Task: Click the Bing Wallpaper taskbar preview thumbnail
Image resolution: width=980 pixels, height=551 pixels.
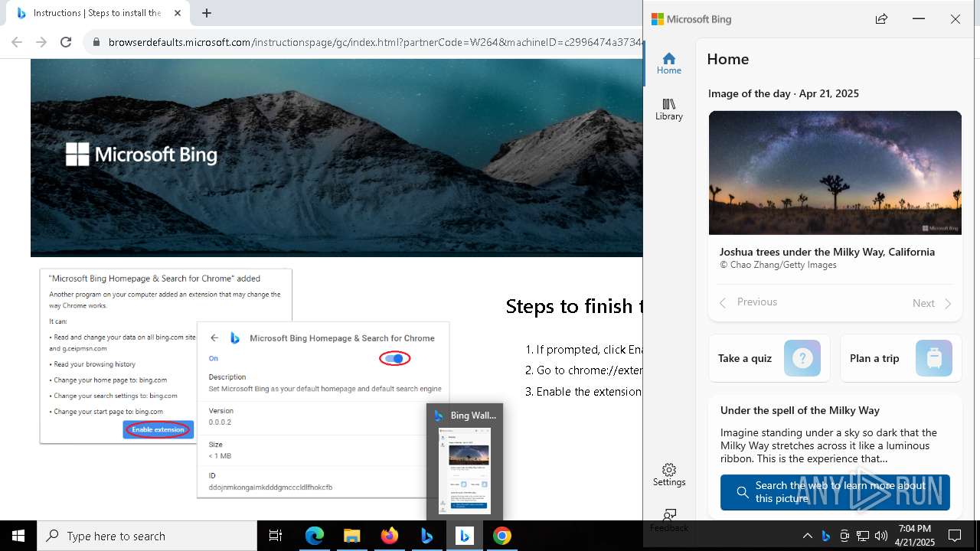Action: (x=464, y=471)
